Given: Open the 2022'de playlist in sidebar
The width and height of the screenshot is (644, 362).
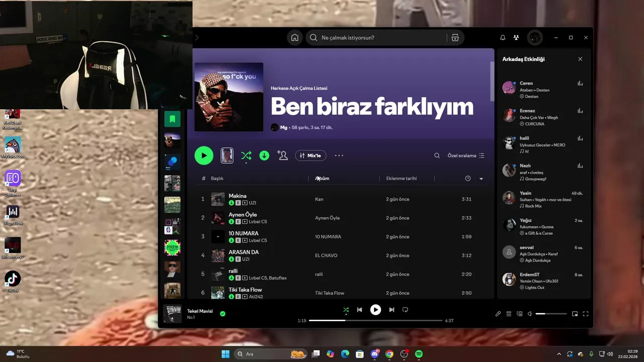Looking at the screenshot, I should click(172, 248).
